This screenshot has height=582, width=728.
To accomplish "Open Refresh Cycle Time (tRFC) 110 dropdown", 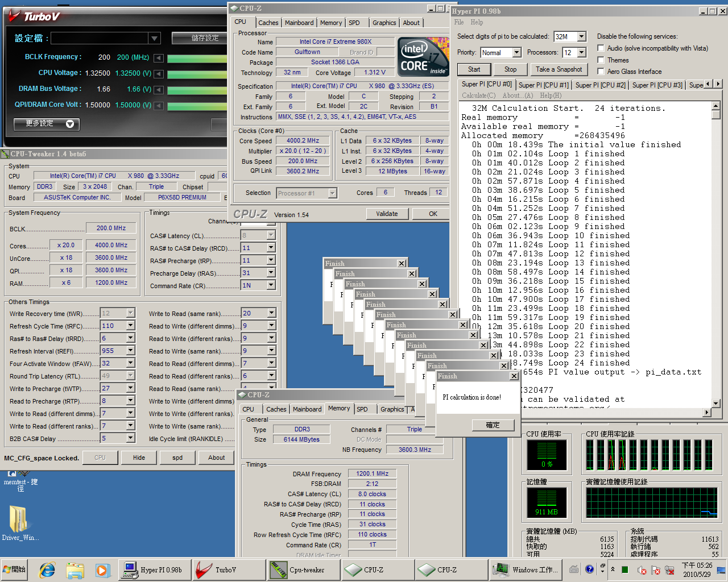I will [131, 326].
